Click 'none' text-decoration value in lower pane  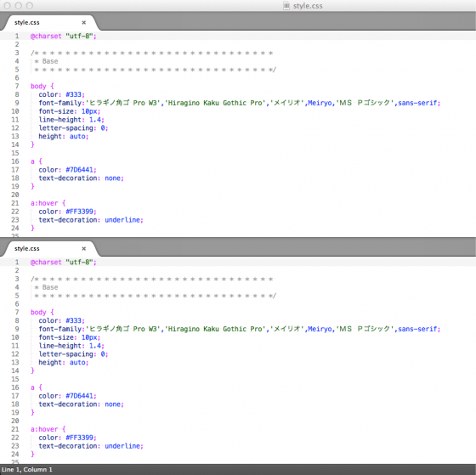coord(112,404)
